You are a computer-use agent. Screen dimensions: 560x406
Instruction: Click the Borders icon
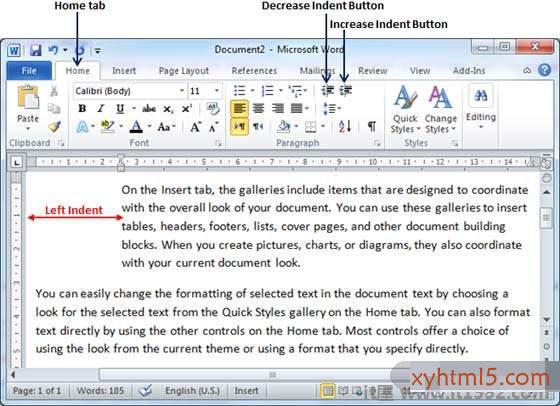tap(310, 127)
